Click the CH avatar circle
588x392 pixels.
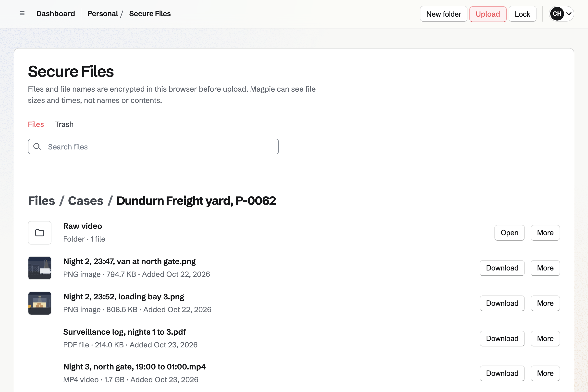[557, 14]
